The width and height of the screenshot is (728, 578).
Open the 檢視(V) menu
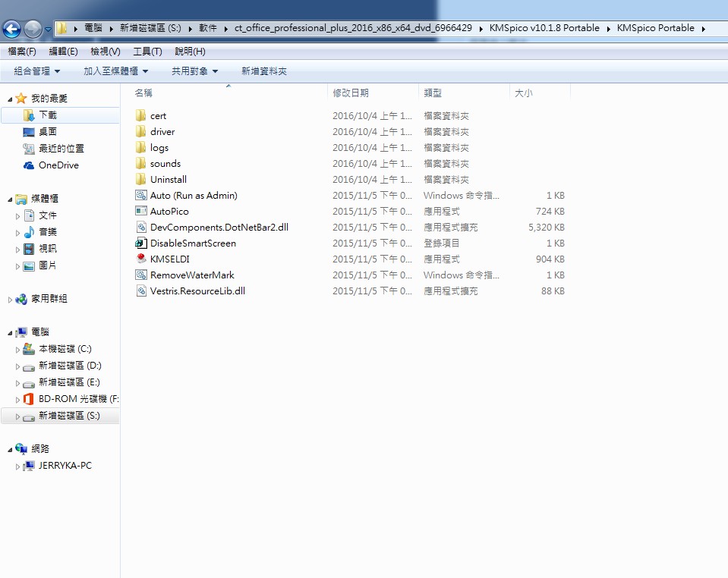coord(106,52)
